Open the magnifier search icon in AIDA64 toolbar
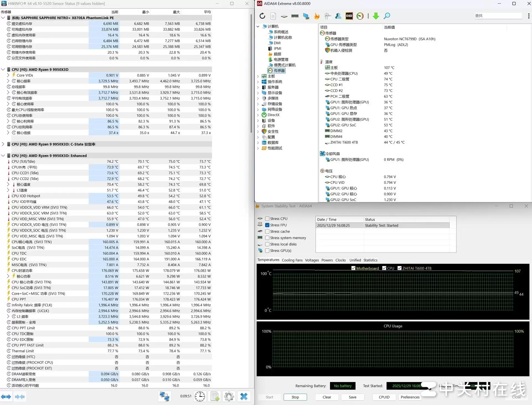The width and height of the screenshot is (532, 405). click(387, 16)
